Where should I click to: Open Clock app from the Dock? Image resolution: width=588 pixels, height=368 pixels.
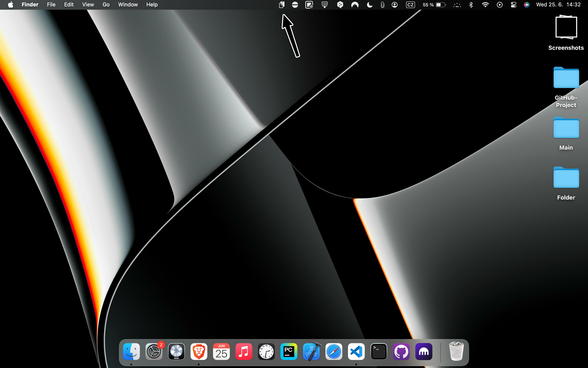[x=266, y=352]
